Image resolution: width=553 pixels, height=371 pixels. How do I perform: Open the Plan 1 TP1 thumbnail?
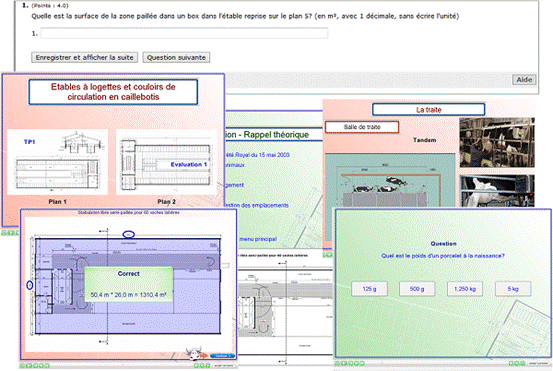tap(57, 162)
